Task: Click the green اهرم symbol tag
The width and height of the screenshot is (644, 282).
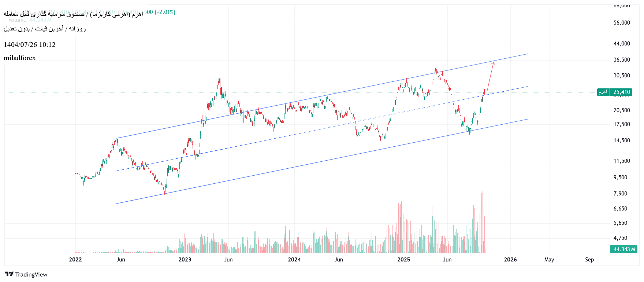Action: pyautogui.click(x=603, y=92)
